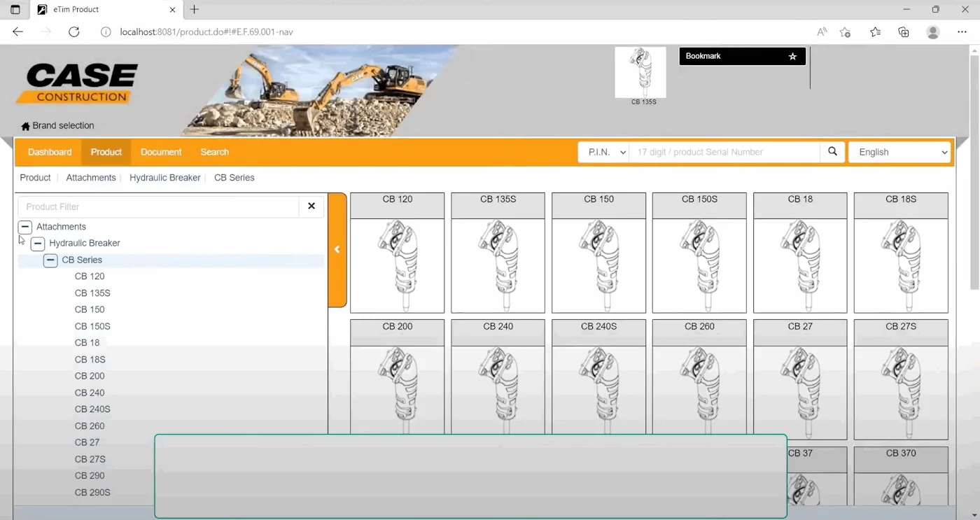The height and width of the screenshot is (520, 980).
Task: Open the CB 200 product card
Action: (x=397, y=377)
